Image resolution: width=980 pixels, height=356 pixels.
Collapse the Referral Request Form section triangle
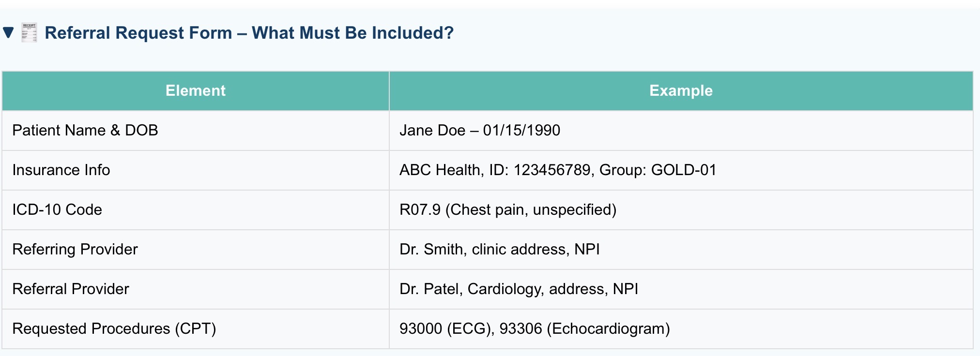(8, 33)
